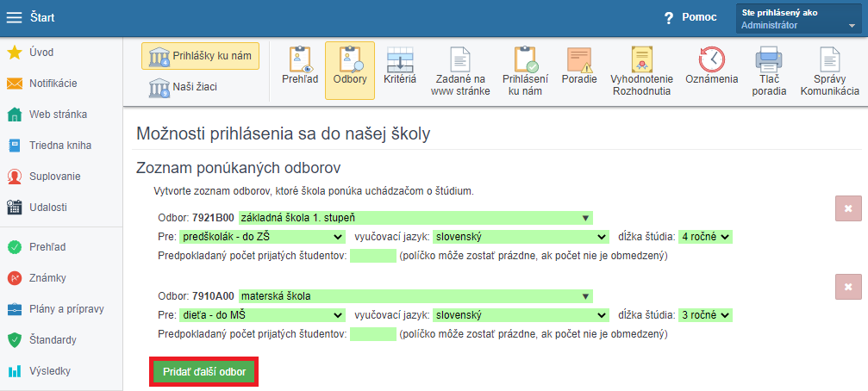Screen dimensions: 868x391
Task: Open the Poradie warning icon
Action: click(579, 59)
